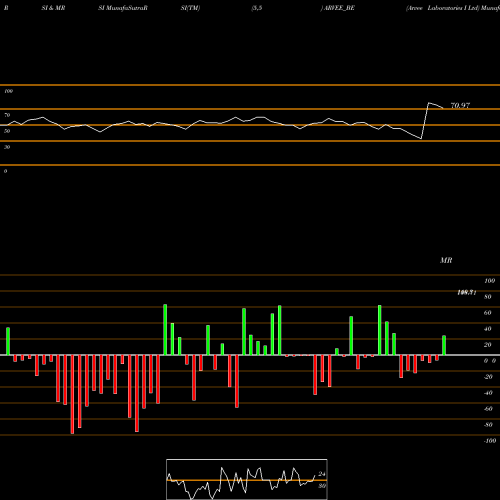Click the RSI axis label 50
500x500 pixels.
[7, 131]
